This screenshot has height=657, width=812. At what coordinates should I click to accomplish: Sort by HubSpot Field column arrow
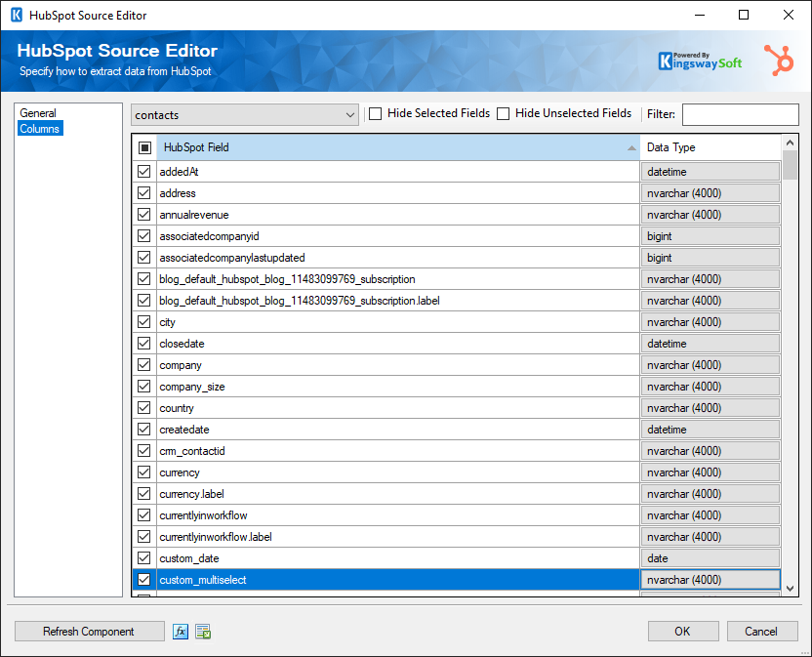tap(631, 148)
